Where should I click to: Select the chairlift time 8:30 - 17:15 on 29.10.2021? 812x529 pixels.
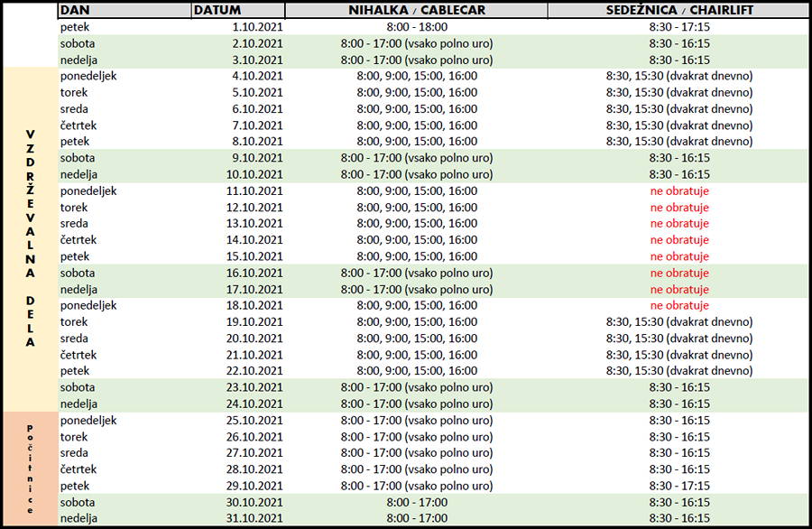678,486
